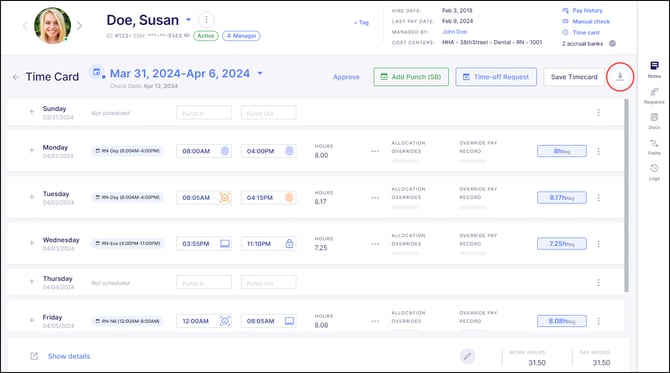Expand the Wednesday row with plus
Screen dimensions: 670x373
(x=32, y=243)
